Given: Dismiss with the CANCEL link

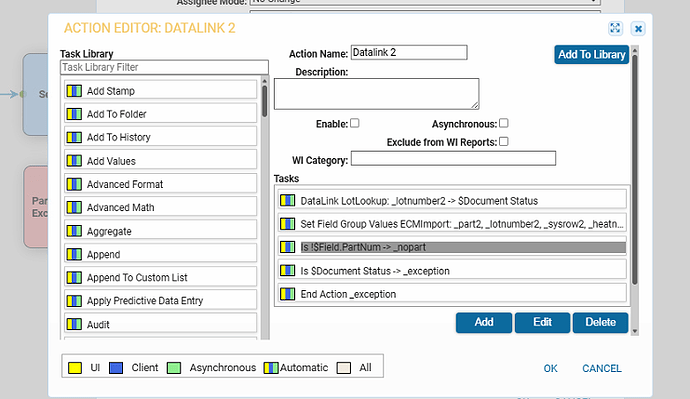Looking at the screenshot, I should [602, 368].
